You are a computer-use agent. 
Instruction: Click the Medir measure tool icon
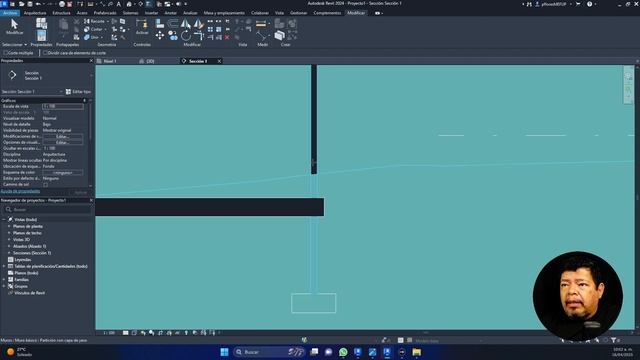point(261,36)
